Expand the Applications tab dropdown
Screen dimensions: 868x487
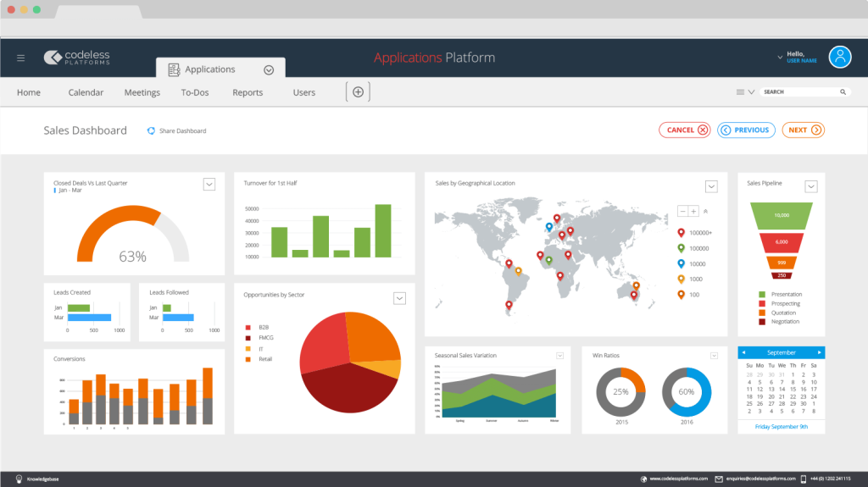269,70
